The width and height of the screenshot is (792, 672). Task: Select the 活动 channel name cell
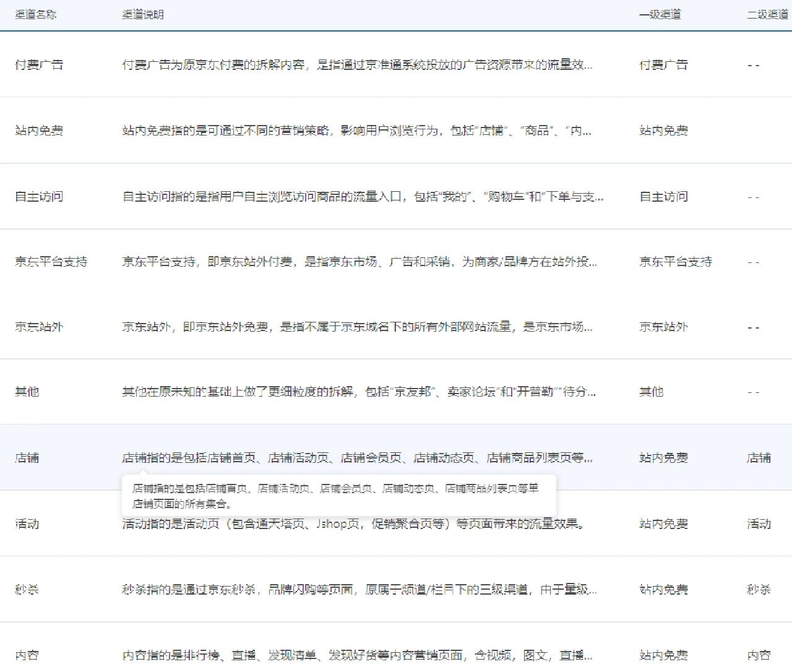27,524
